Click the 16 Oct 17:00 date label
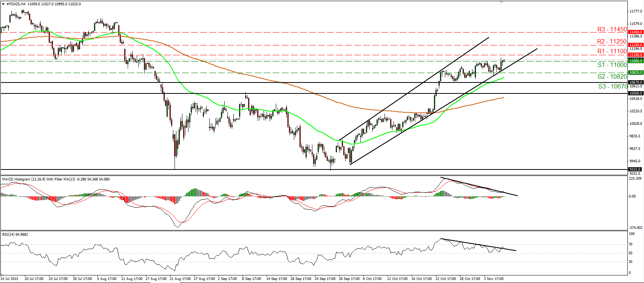The width and height of the screenshot is (644, 283). 422,279
